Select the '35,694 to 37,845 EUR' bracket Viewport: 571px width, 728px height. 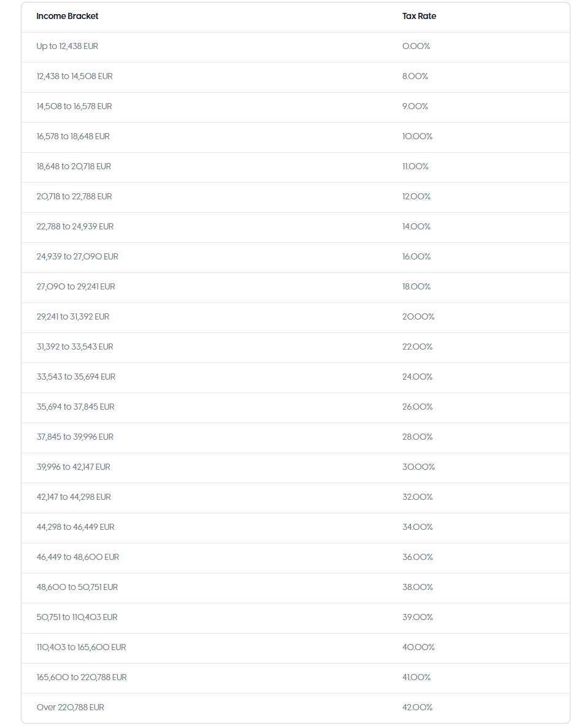click(x=75, y=407)
